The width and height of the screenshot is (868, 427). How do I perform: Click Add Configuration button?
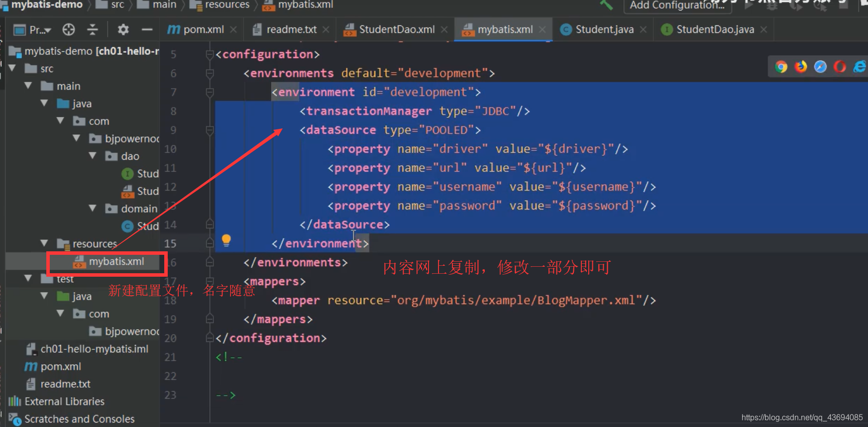tap(677, 5)
